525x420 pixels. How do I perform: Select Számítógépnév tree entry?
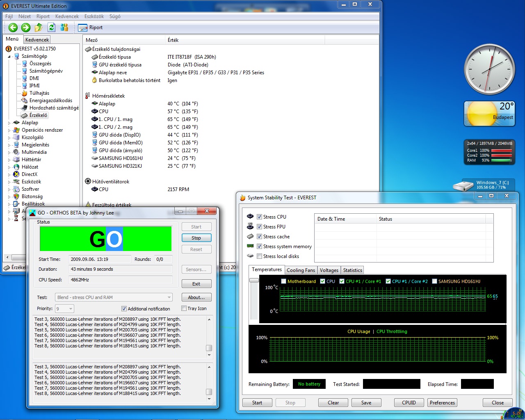pos(46,71)
